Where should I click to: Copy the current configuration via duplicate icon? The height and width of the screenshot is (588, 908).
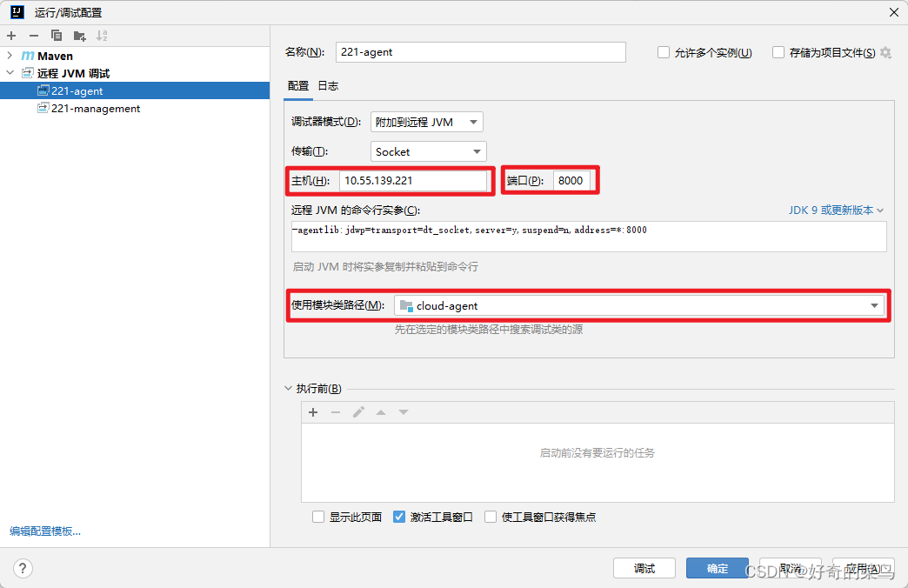point(56,36)
